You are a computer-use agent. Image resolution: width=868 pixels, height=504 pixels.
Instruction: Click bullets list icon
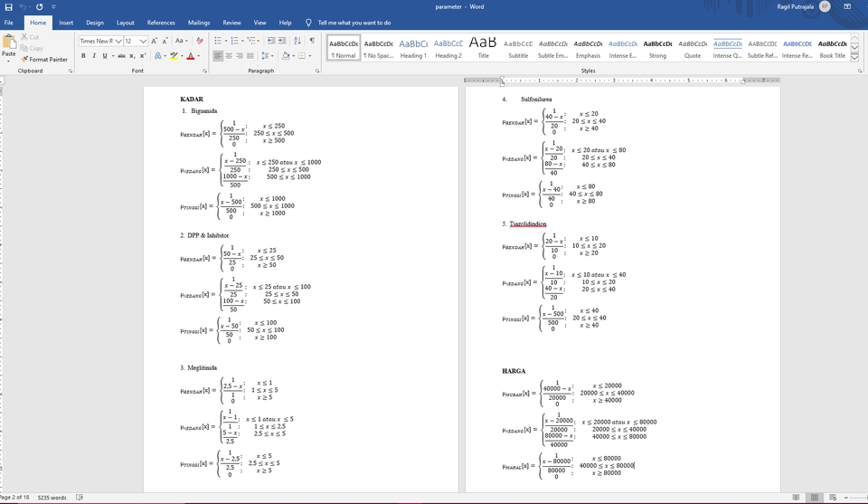pos(218,41)
